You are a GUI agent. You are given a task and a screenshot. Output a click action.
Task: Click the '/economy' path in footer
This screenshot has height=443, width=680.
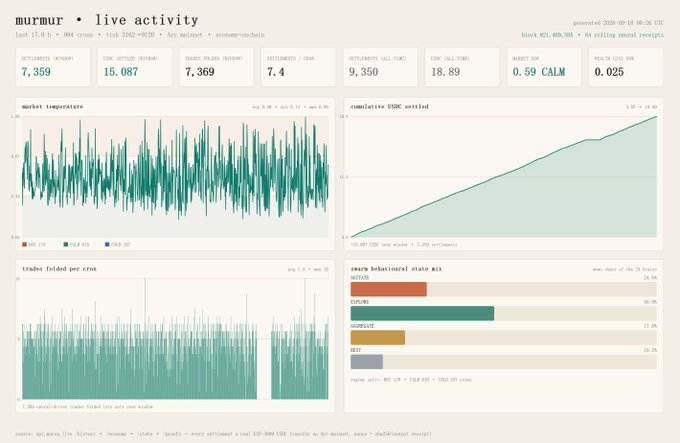[115, 434]
